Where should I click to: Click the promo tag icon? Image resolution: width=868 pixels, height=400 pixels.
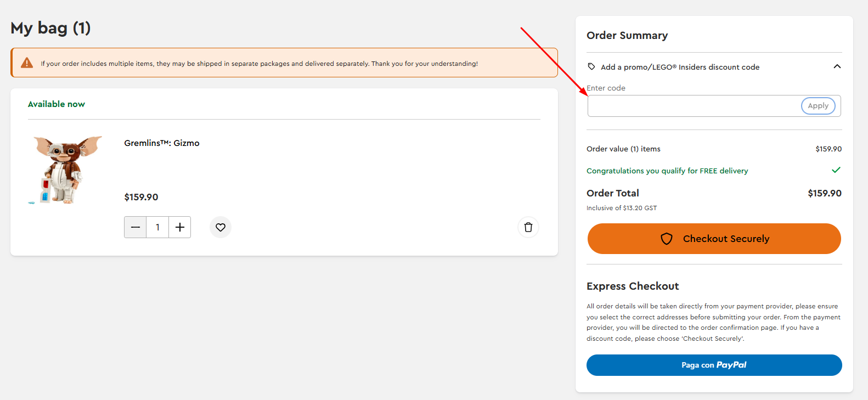pos(591,66)
